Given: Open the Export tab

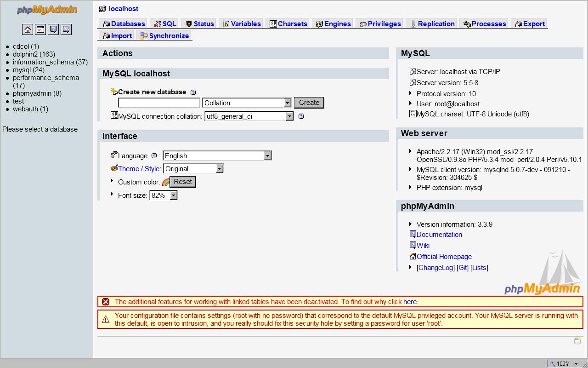Looking at the screenshot, I should tap(530, 24).
